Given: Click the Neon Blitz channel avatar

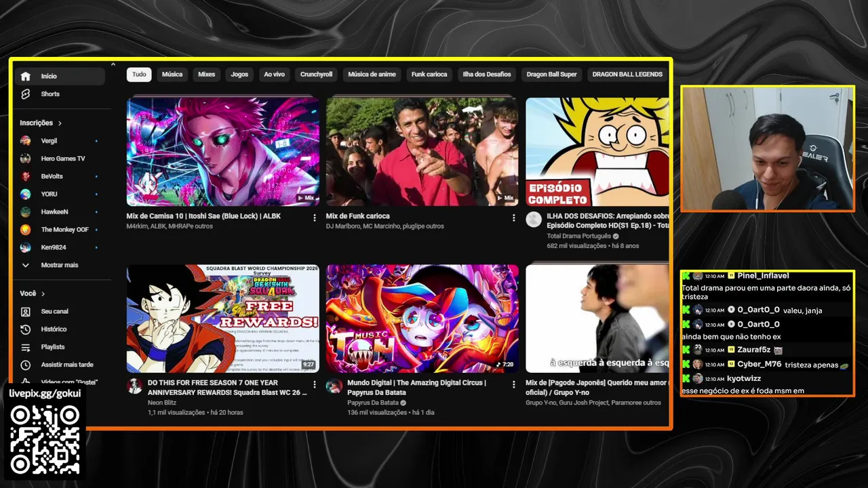Looking at the screenshot, I should pyautogui.click(x=135, y=386).
